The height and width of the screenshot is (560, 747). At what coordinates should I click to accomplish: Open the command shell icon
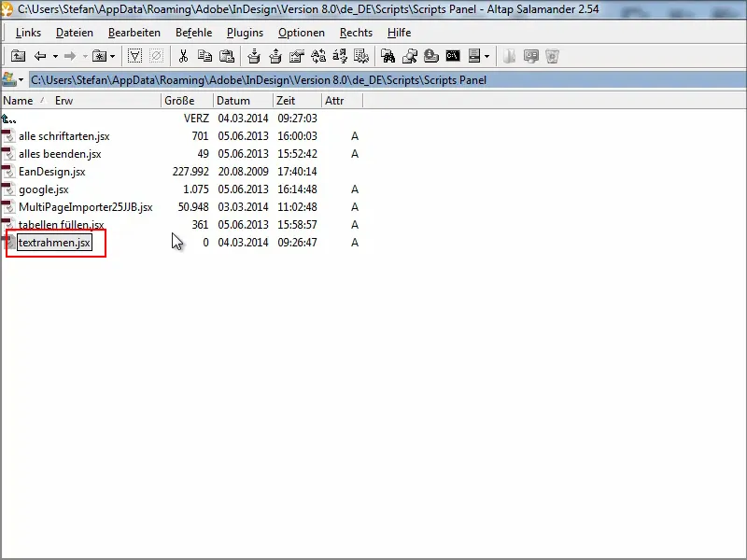(x=453, y=56)
